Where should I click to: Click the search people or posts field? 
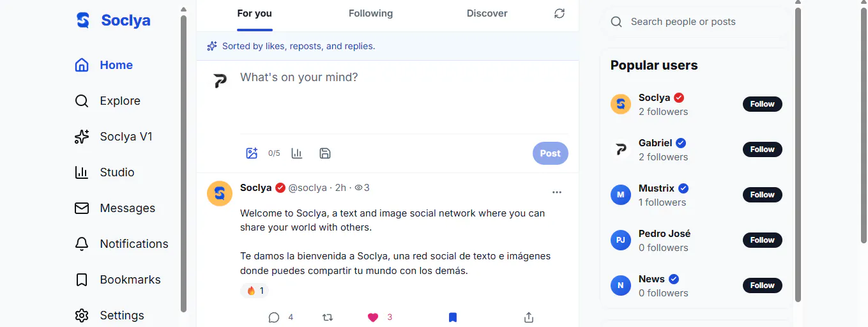695,22
